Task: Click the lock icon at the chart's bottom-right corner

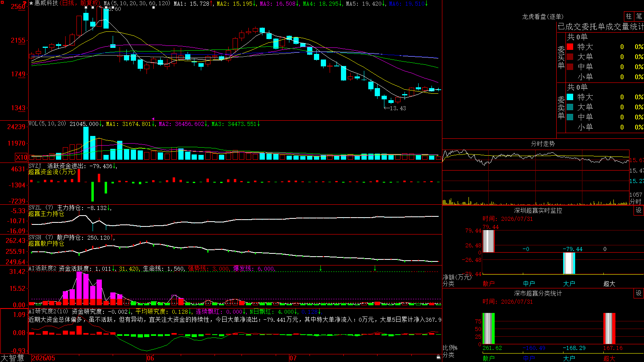Action: tap(438, 357)
